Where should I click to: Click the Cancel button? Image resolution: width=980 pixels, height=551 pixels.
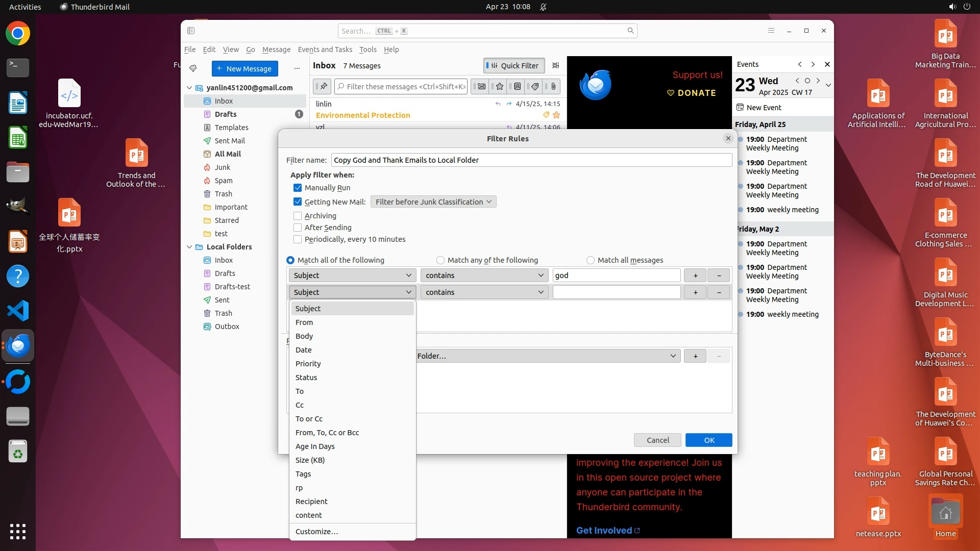[657, 440]
